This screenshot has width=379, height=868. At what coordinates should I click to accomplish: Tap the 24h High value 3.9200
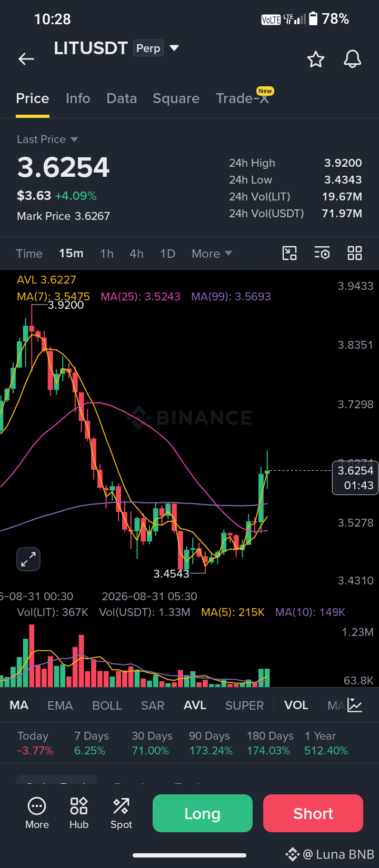[x=343, y=163]
